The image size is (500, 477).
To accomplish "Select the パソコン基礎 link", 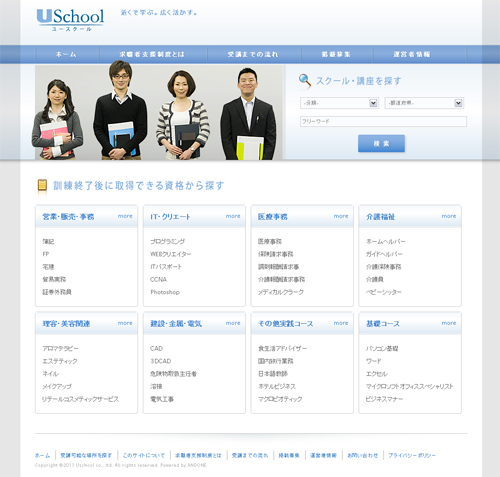I will 382,348.
